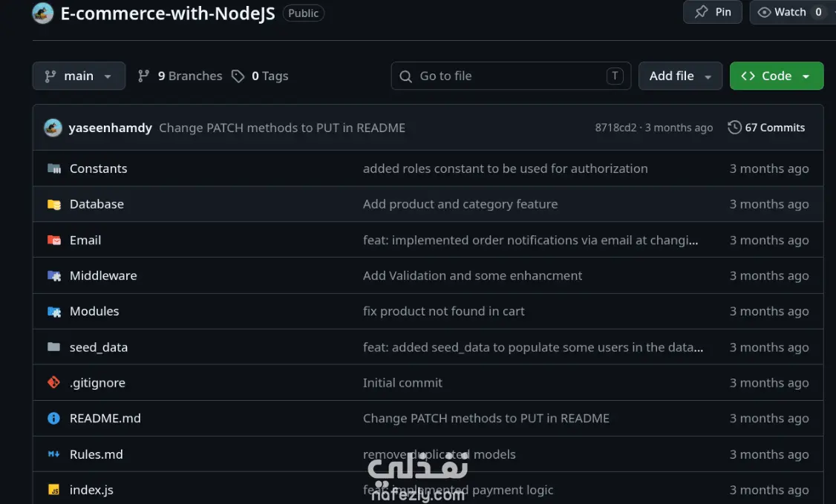Click the commit history clock icon

click(735, 128)
